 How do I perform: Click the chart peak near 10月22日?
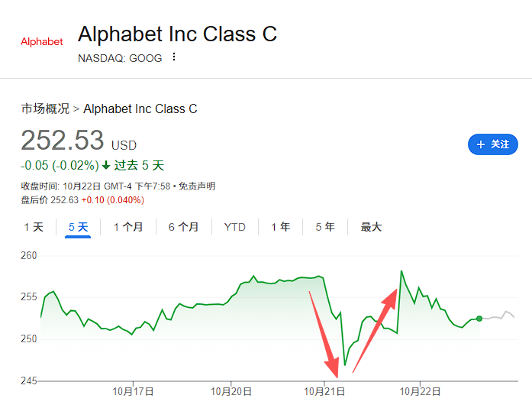click(401, 271)
